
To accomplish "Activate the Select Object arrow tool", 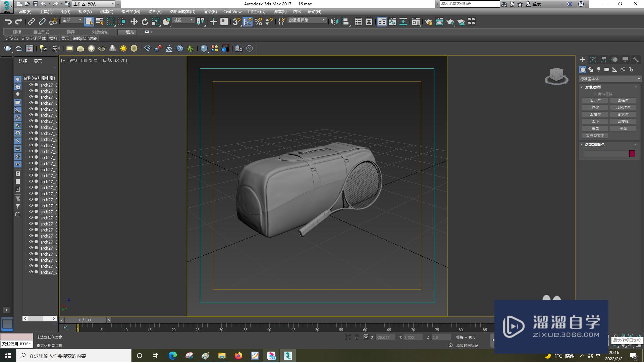I will tap(89, 22).
